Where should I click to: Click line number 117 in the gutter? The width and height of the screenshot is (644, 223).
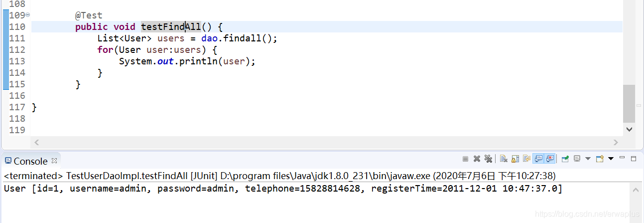[x=17, y=107]
